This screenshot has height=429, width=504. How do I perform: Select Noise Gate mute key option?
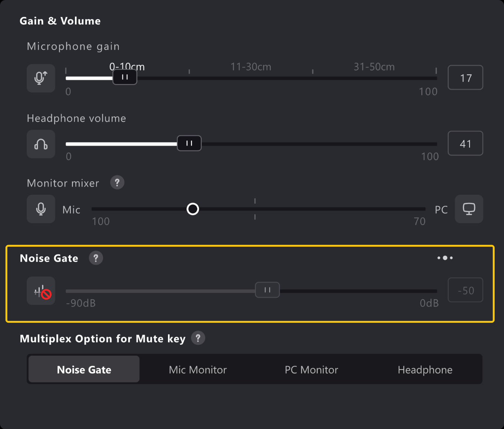[84, 370]
